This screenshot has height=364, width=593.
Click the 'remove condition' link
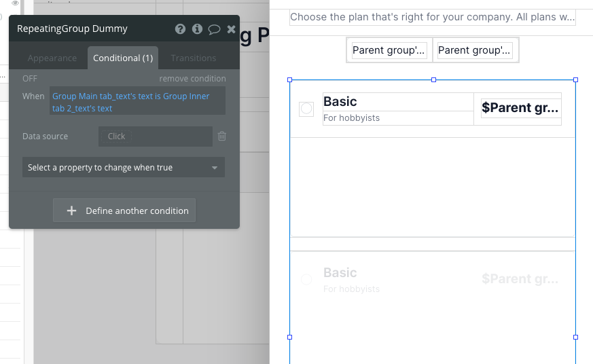(192, 79)
